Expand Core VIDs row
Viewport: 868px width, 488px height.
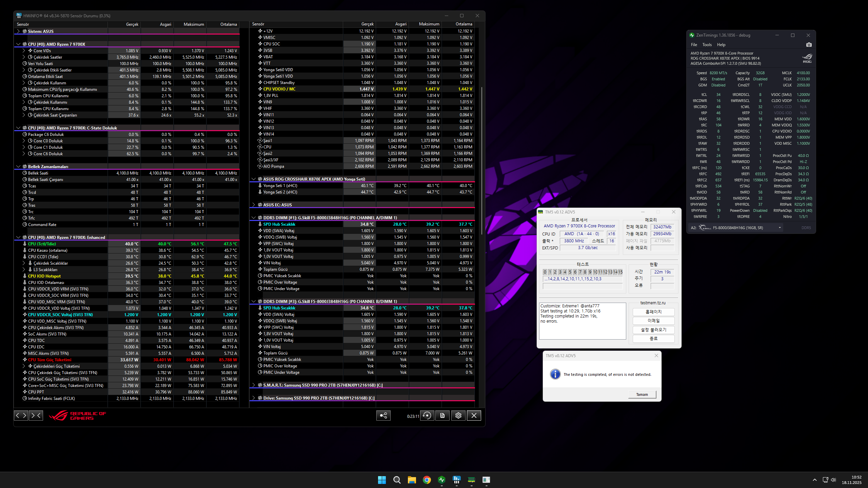pyautogui.click(x=24, y=51)
